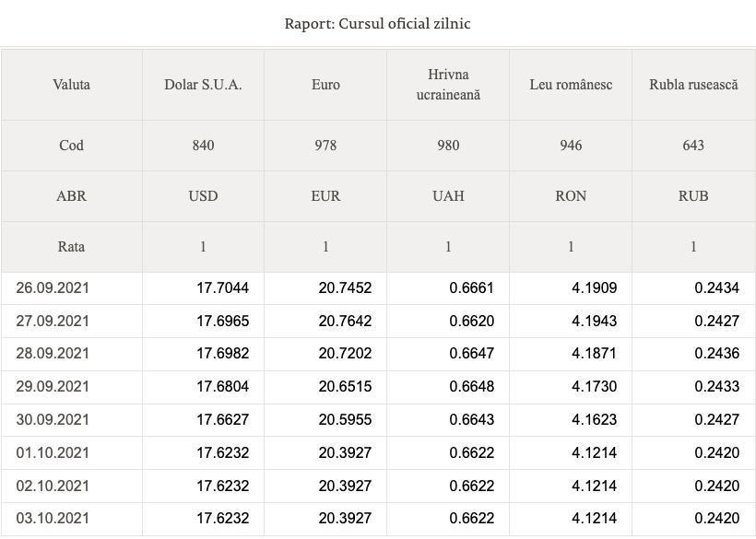756x539 pixels.
Task: Select currency code 643 cell
Action: click(x=693, y=146)
